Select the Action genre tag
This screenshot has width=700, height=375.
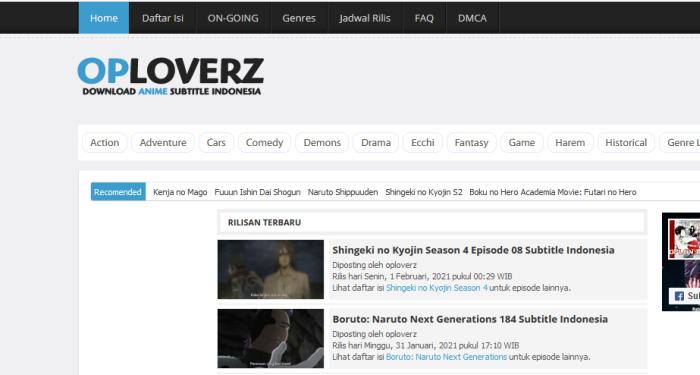click(104, 142)
